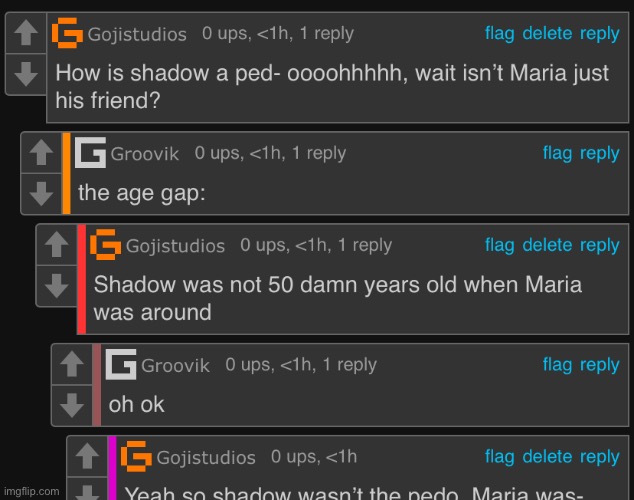
Task: Flag the "How is shadow" comment
Action: pos(499,33)
